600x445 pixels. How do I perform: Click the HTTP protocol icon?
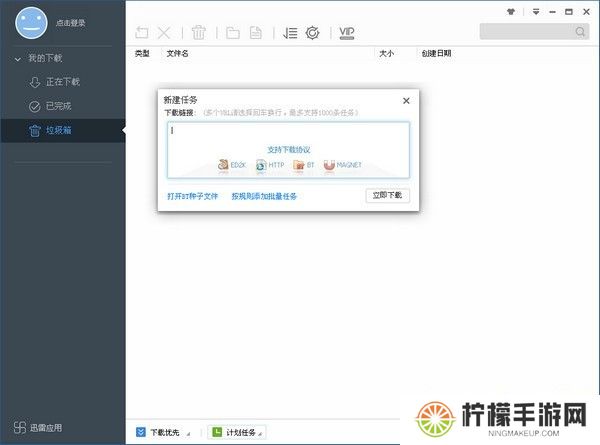(261, 165)
